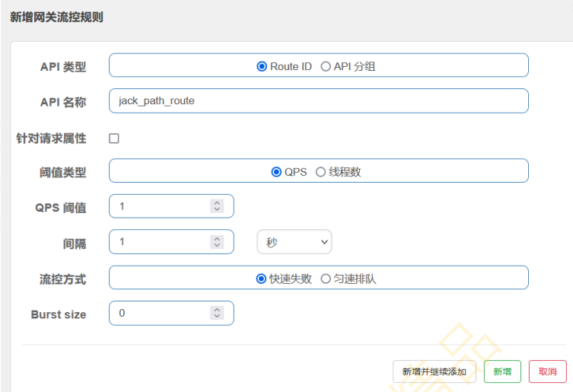Select the Route ID radio button

[262, 66]
